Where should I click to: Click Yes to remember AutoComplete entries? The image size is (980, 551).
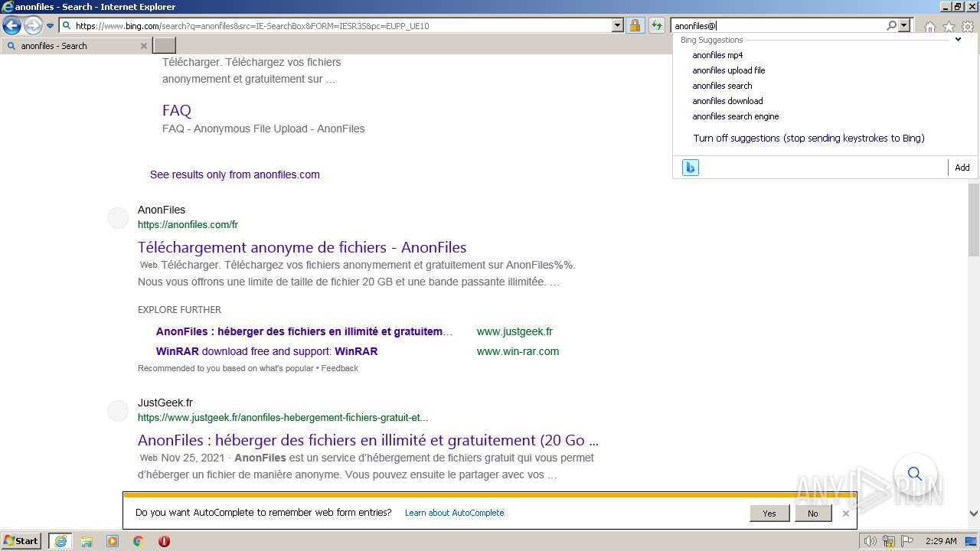(769, 514)
